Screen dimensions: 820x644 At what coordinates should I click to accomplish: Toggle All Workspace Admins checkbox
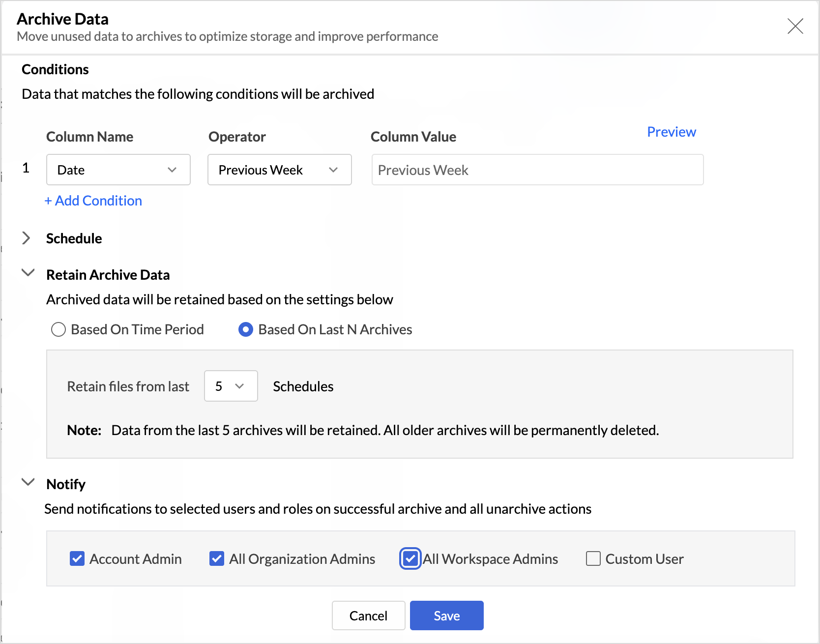410,558
